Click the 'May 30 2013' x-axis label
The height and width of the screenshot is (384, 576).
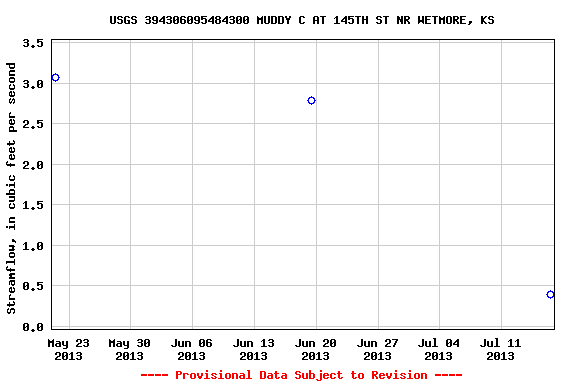pyautogui.click(x=129, y=349)
